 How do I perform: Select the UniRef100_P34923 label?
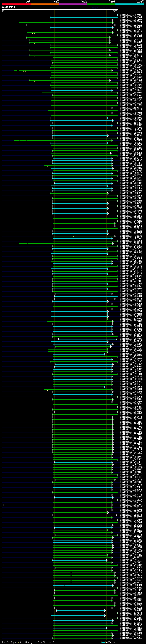tap(131, 193)
